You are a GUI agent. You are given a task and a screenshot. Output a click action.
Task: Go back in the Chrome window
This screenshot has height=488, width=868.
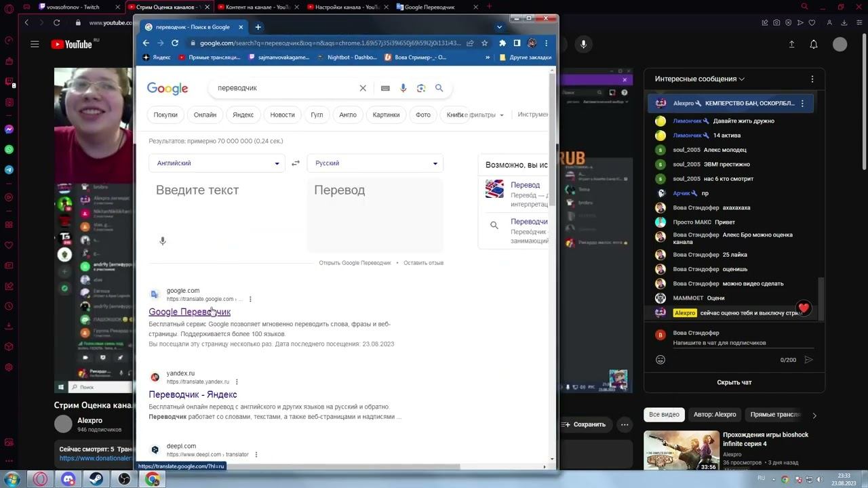click(146, 43)
